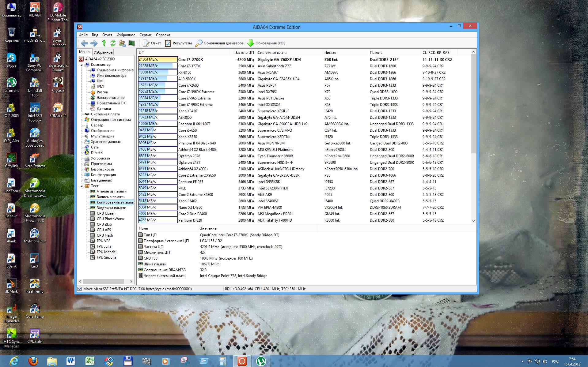This screenshot has width=588, height=367.
Task: Open the green monitor diagnostics icon
Action: coord(131,43)
